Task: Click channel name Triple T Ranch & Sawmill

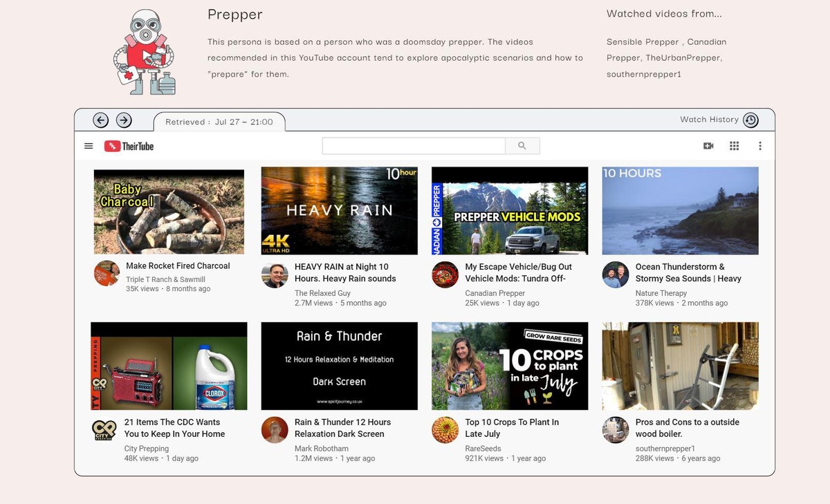Action: pyautogui.click(x=165, y=279)
